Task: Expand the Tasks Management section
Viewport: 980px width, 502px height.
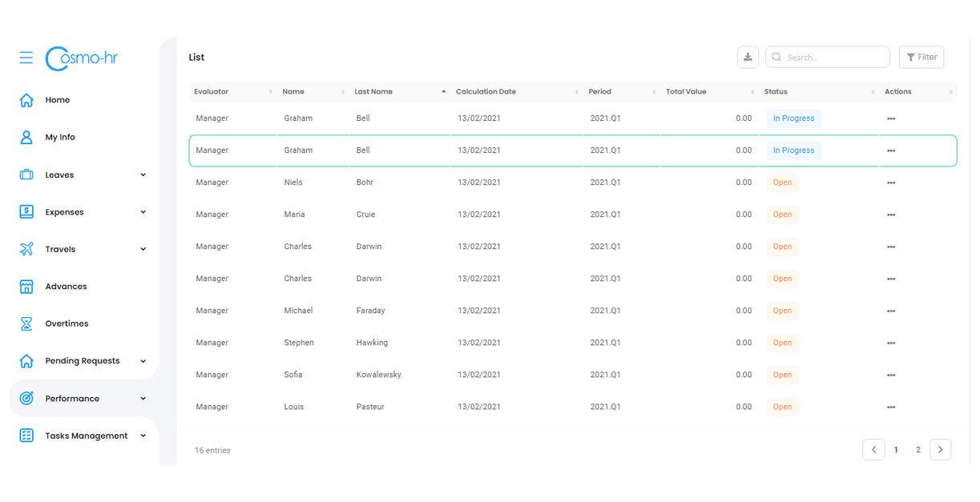Action: tap(143, 436)
